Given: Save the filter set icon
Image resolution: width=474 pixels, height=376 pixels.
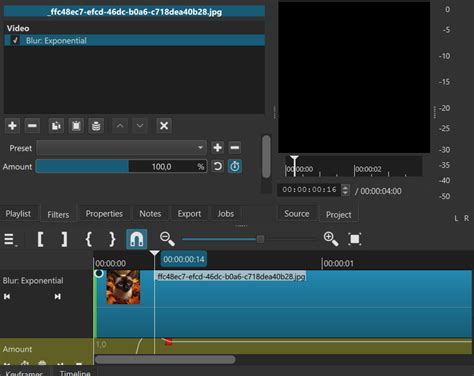Looking at the screenshot, I should pos(96,126).
